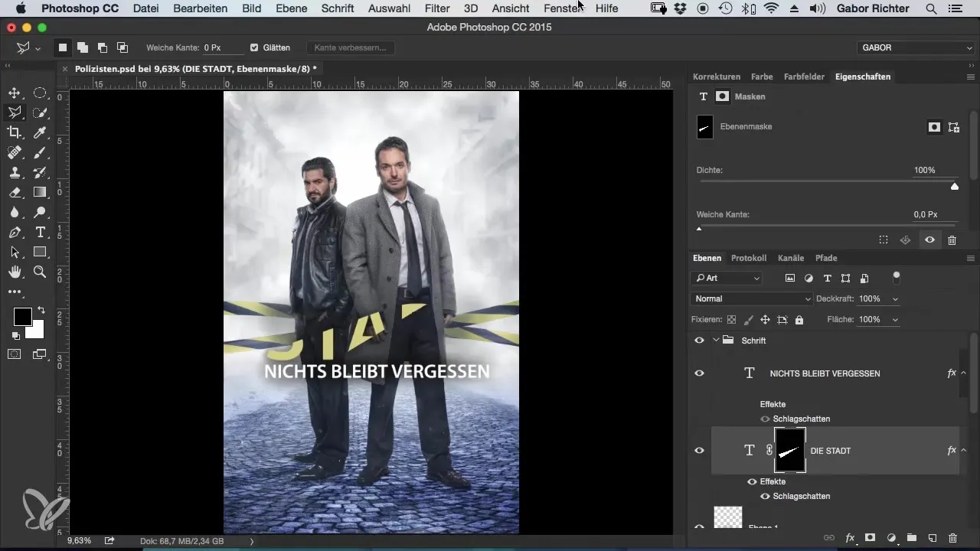The image size is (980, 551).
Task: Click the delete layer trash icon
Action: coord(952,538)
